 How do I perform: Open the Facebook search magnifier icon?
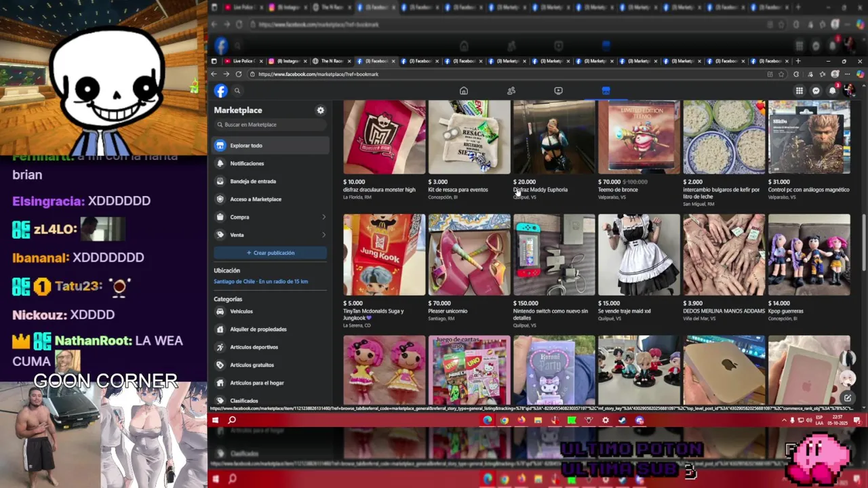(237, 91)
